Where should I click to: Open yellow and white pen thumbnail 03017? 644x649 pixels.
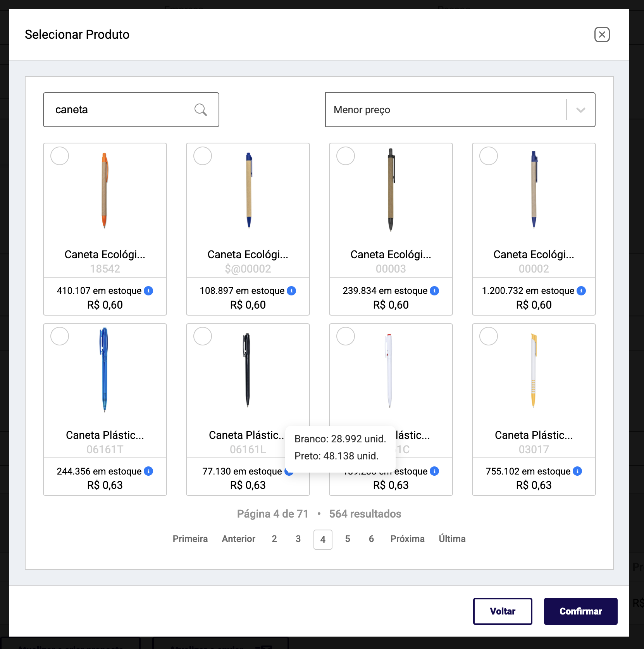point(534,371)
